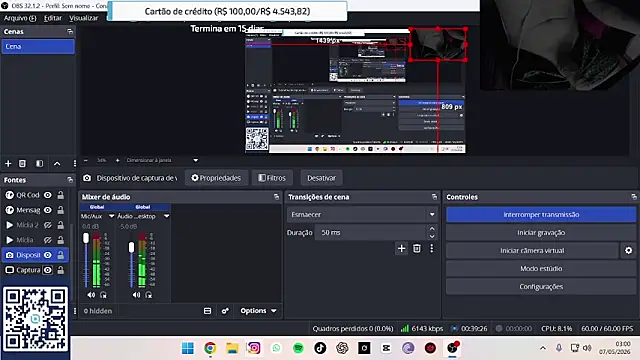Zoom out the preview with minus icon
640x360 pixels.
[86, 160]
